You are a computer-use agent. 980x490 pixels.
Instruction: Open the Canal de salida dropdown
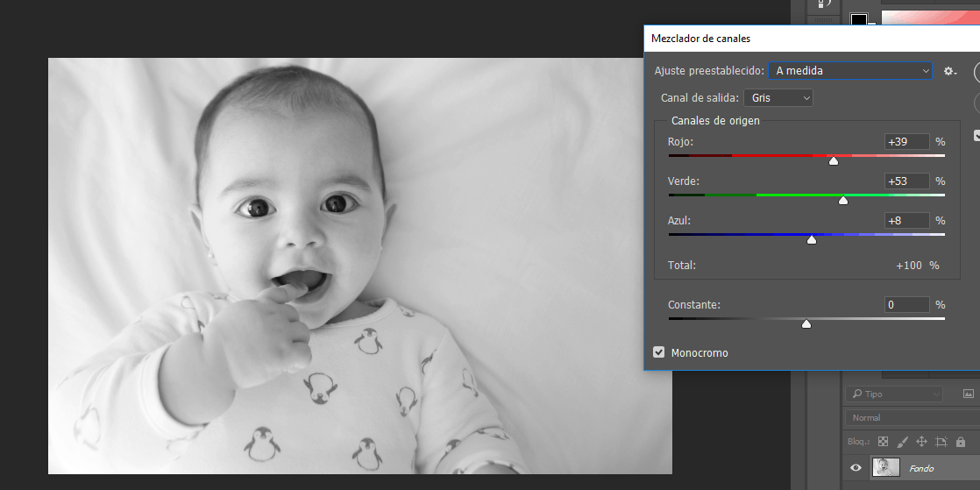click(x=778, y=98)
